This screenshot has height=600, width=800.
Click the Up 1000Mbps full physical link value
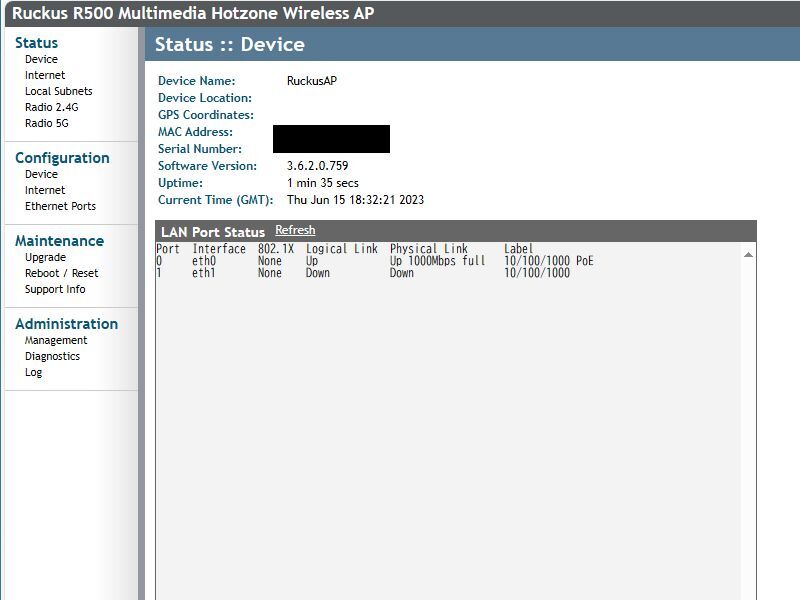[437, 261]
